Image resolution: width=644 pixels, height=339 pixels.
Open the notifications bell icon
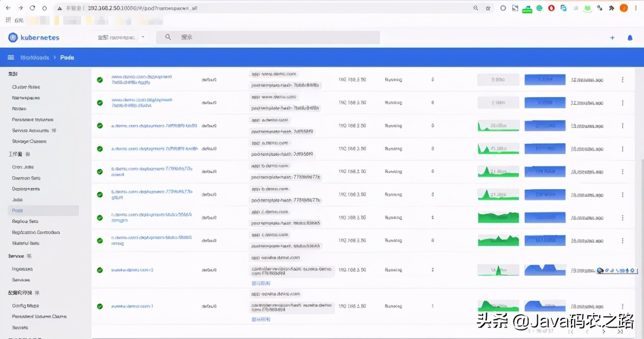coord(630,38)
